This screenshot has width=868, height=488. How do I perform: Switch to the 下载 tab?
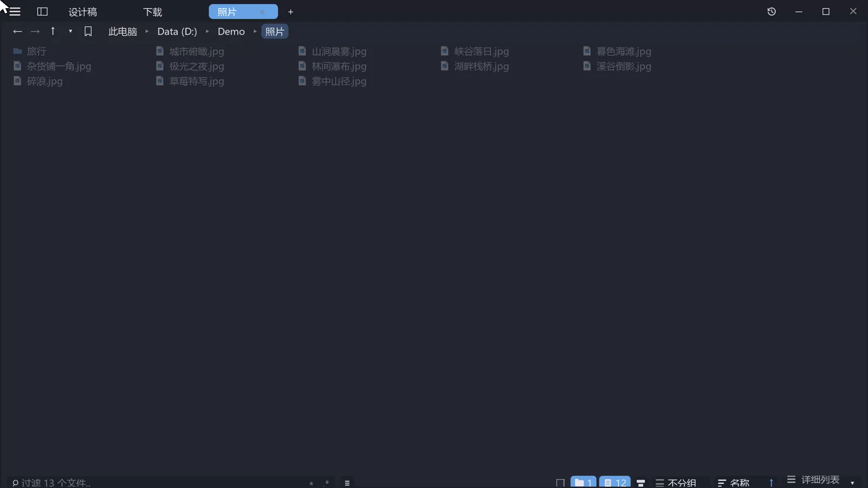tap(152, 12)
